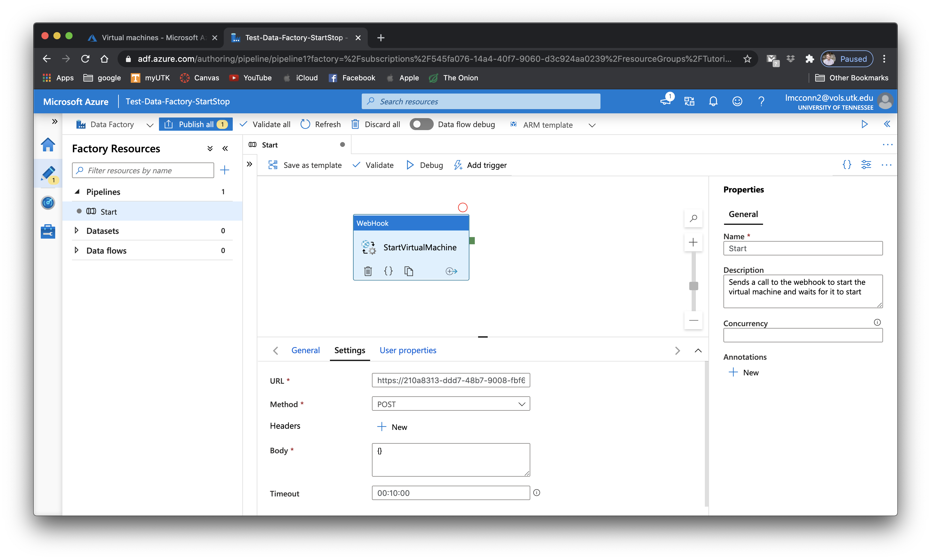
Task: Expand the left navigation rail
Action: click(x=54, y=121)
